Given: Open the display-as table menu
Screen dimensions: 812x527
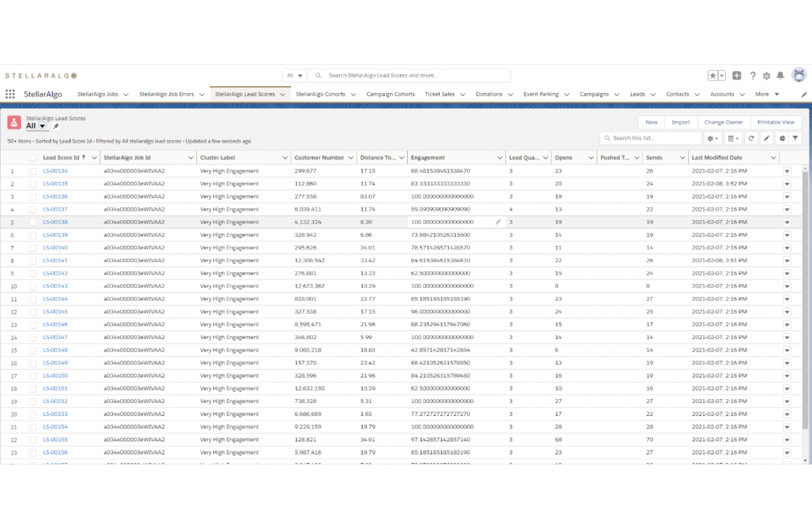Looking at the screenshot, I should coord(733,138).
